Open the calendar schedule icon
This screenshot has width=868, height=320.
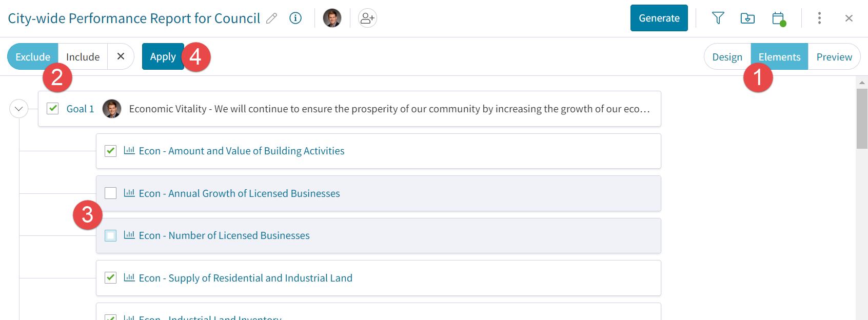point(778,18)
